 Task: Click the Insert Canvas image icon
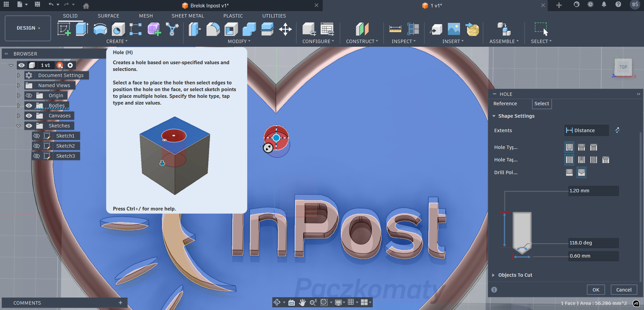pos(454,29)
